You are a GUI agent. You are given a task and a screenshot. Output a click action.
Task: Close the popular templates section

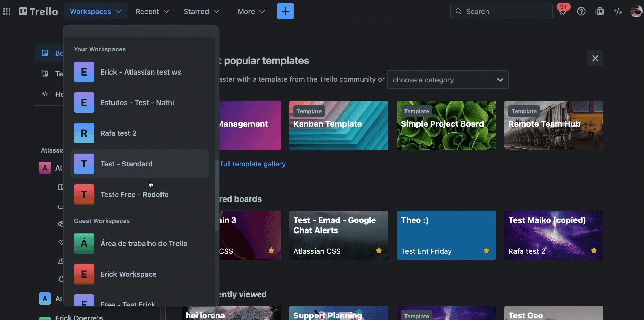595,58
